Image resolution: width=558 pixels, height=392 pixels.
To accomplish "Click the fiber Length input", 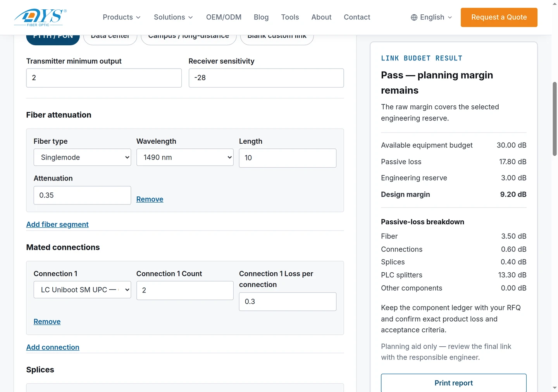I will pyautogui.click(x=288, y=158).
